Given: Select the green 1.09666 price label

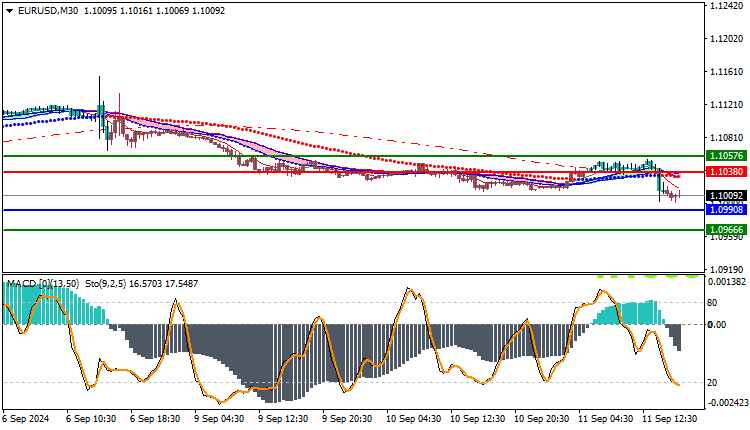Looking at the screenshot, I should click(x=726, y=230).
